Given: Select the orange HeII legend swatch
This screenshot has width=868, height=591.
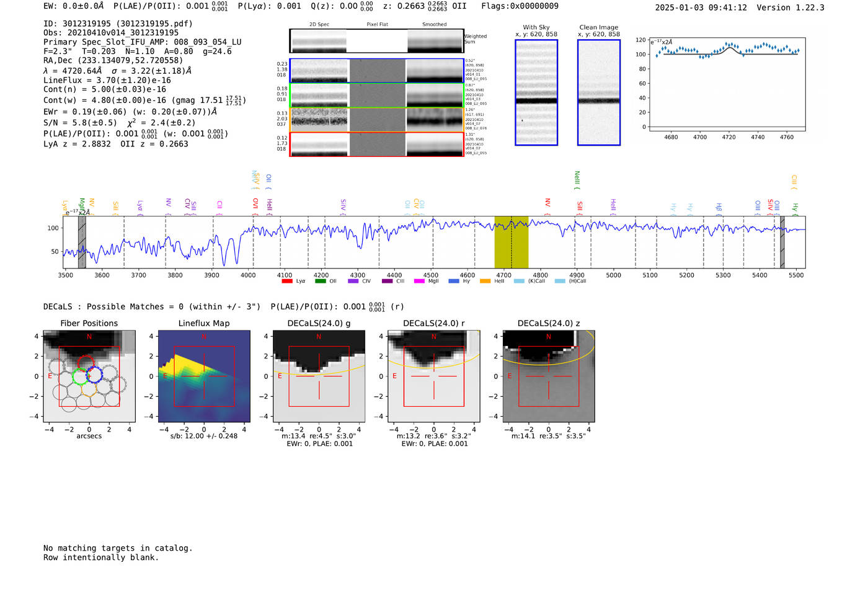Looking at the screenshot, I should pos(485,281).
